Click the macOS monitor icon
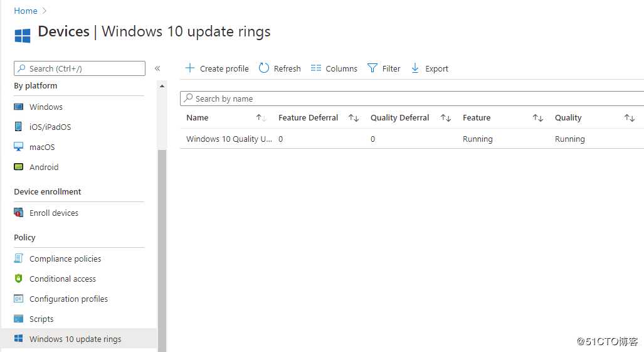 [x=18, y=147]
